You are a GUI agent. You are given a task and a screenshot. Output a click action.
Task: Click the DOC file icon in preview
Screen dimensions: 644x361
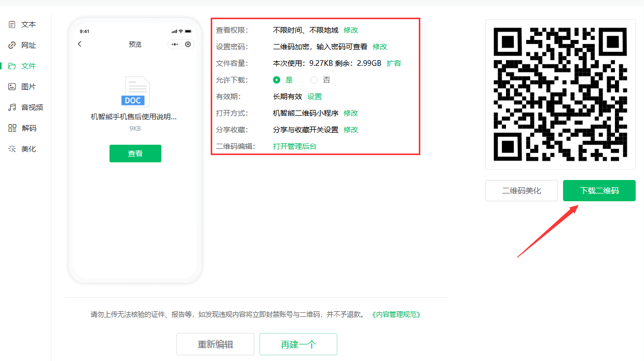135,92
